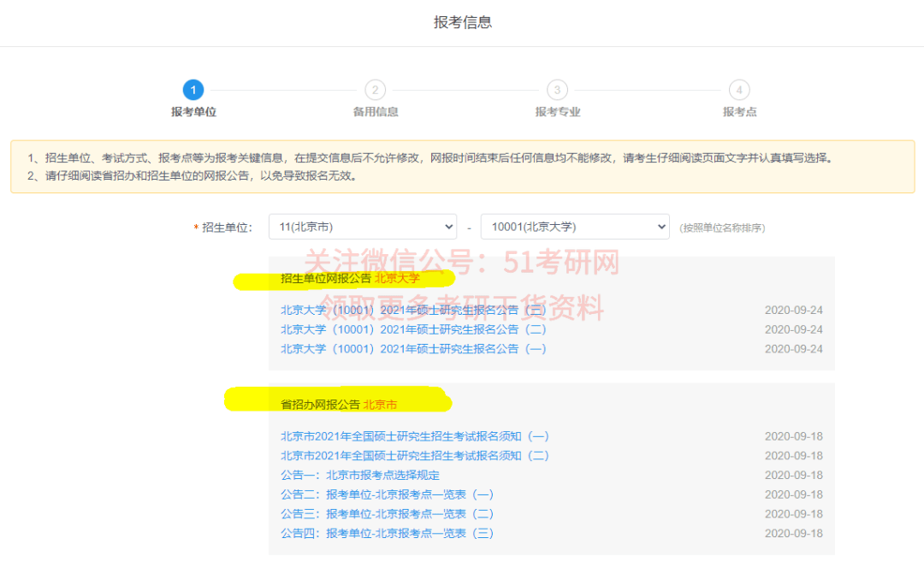Click the red 北京大学 heading text

tap(397, 278)
